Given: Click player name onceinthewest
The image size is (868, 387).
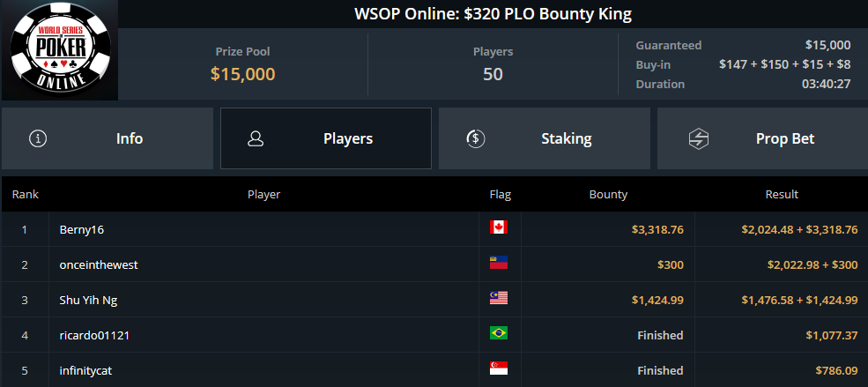Looking at the screenshot, I should [99, 265].
